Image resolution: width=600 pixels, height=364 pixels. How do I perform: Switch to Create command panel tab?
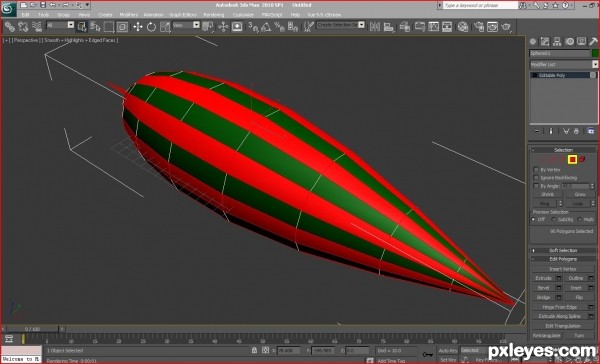533,41
